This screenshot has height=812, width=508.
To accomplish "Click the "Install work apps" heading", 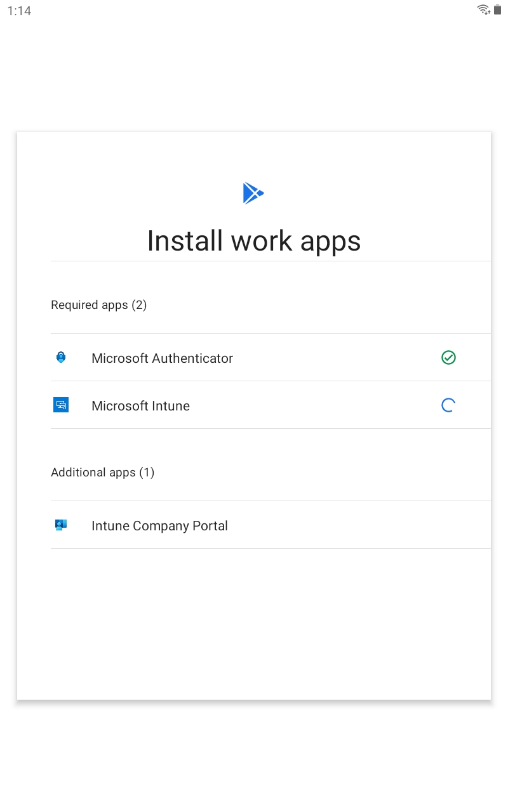I will tap(254, 241).
